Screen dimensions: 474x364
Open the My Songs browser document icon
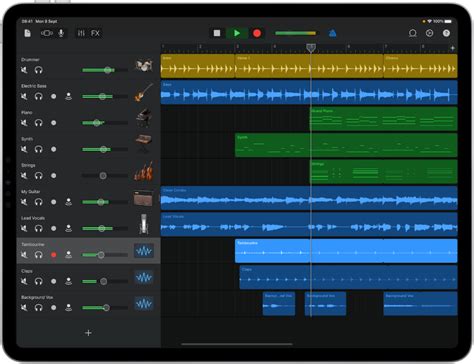(x=28, y=33)
